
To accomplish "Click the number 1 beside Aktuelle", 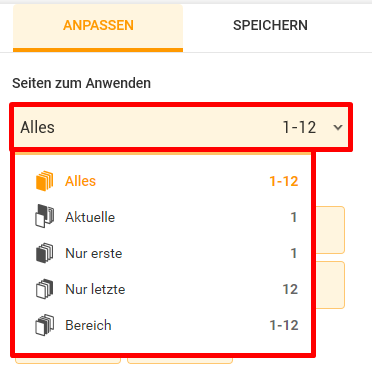I will click(294, 217).
